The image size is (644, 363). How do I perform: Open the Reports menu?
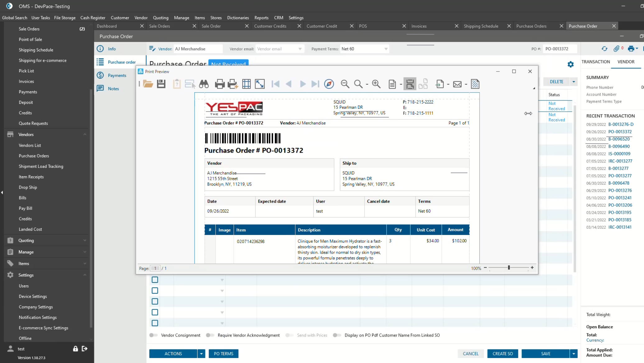point(261,18)
